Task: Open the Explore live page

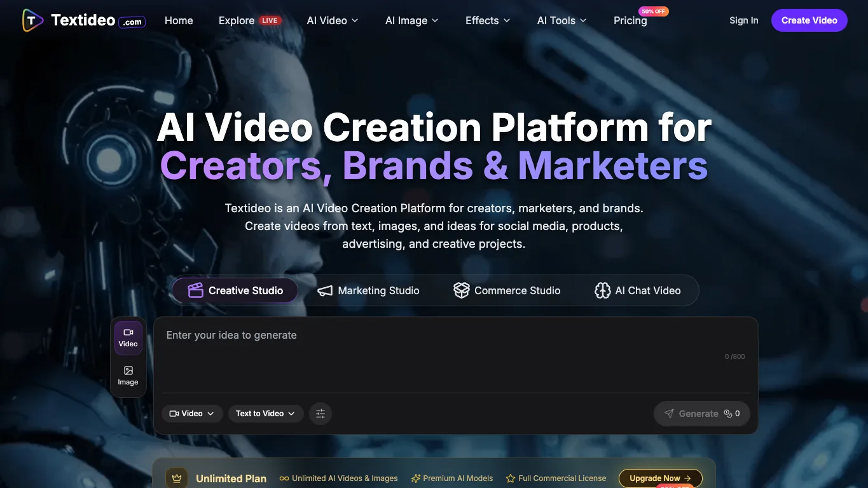Action: 250,20
